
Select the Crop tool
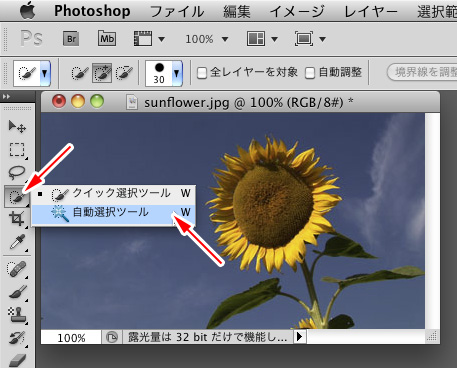coord(17,219)
